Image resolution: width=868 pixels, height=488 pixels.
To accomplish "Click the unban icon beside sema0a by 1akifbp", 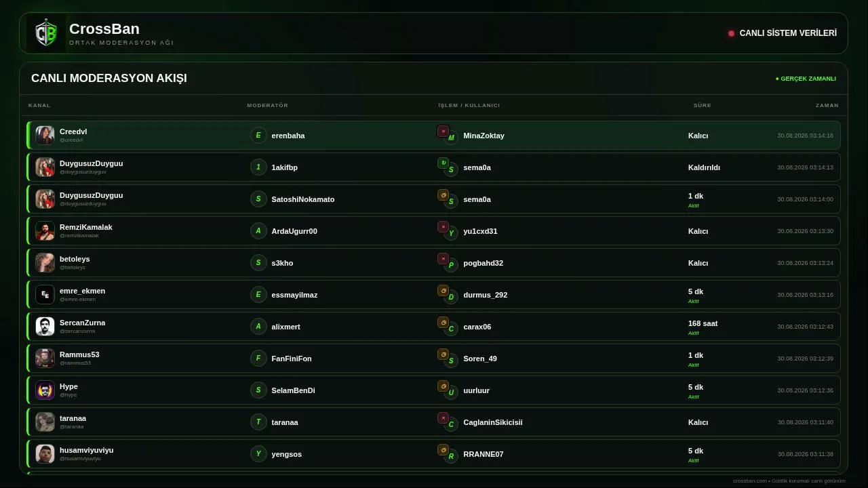I will click(443, 163).
